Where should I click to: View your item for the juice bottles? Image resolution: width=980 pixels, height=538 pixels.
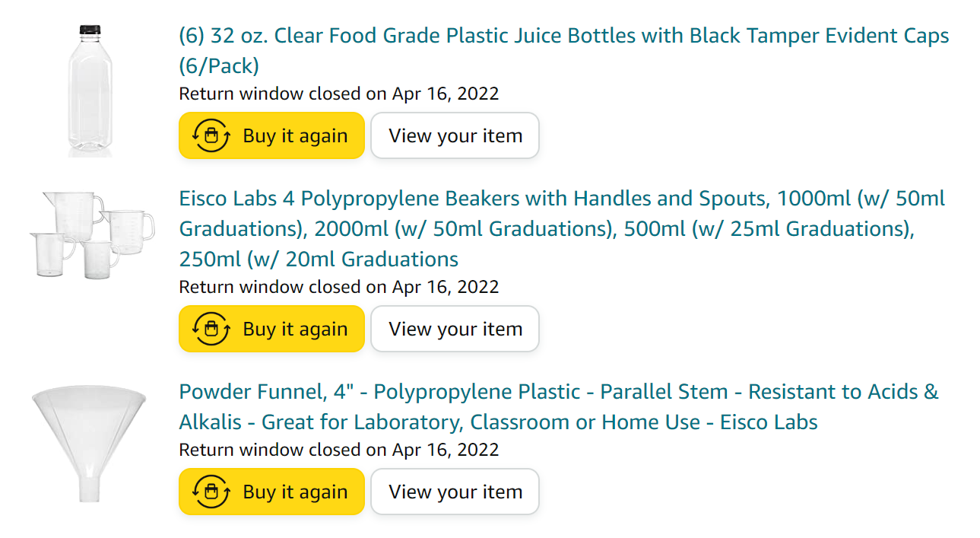455,136
